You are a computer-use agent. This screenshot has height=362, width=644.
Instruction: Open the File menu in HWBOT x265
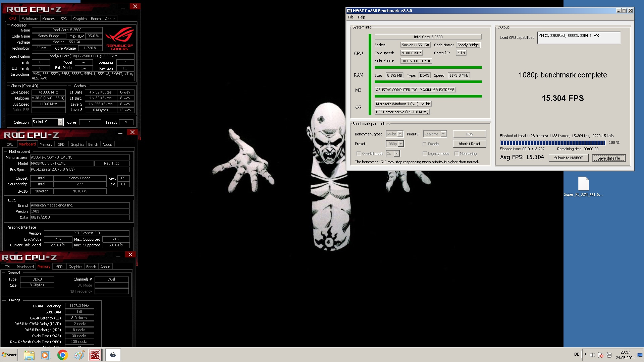(x=351, y=17)
